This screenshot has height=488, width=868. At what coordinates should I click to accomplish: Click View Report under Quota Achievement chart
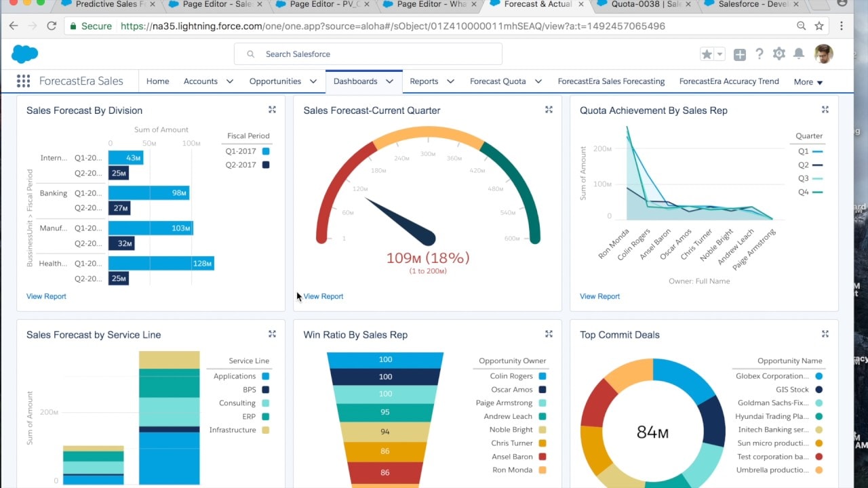pos(599,296)
